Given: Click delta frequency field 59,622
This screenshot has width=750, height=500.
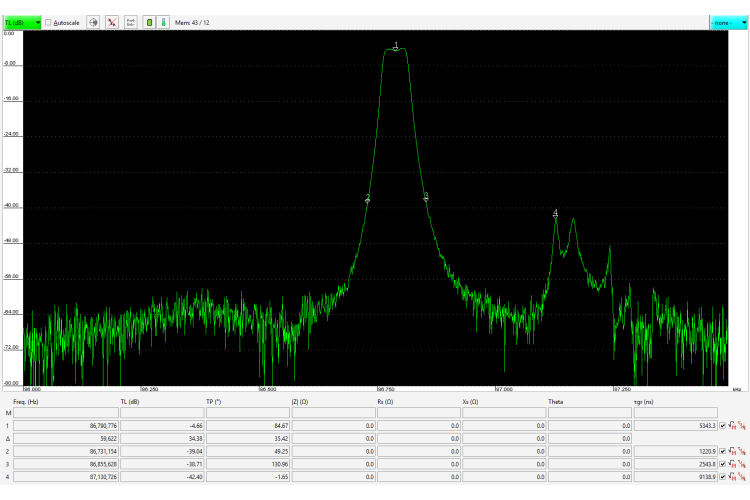Looking at the screenshot, I should 66,438.
